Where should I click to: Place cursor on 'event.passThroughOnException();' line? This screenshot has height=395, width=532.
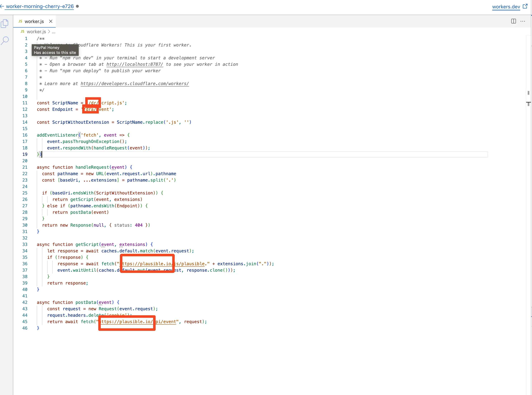point(87,142)
